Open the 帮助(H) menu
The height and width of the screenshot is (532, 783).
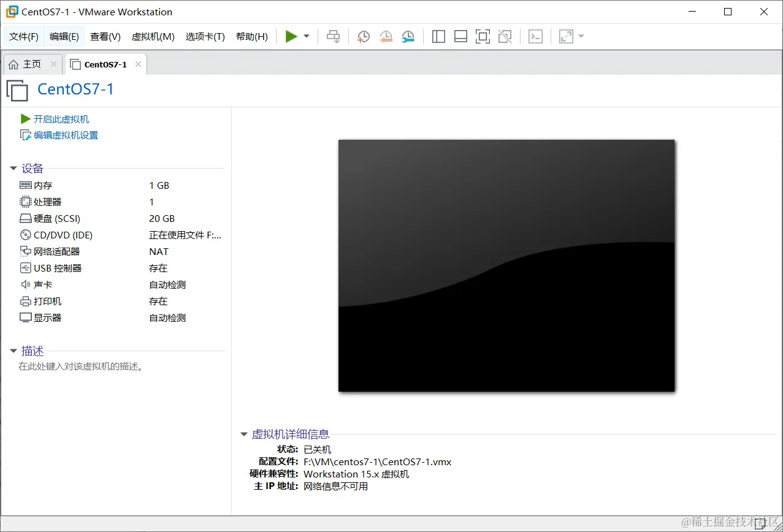point(252,37)
